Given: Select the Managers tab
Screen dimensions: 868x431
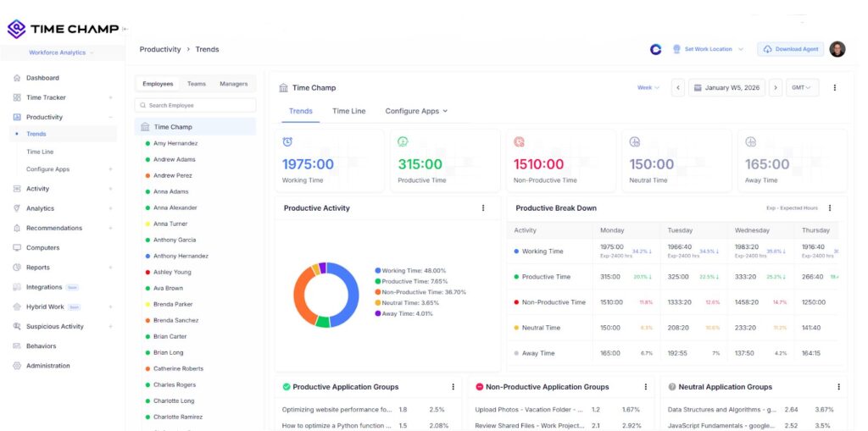Looking at the screenshot, I should 233,84.
